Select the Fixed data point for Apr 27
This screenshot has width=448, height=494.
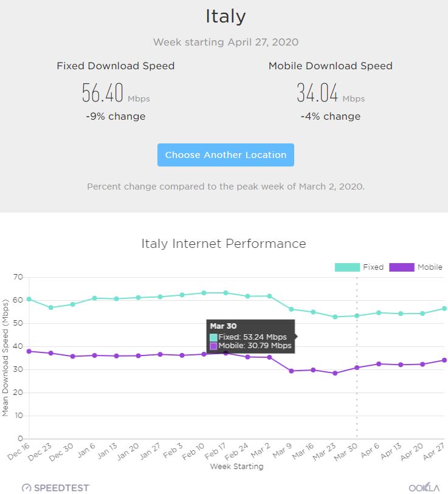(x=444, y=309)
